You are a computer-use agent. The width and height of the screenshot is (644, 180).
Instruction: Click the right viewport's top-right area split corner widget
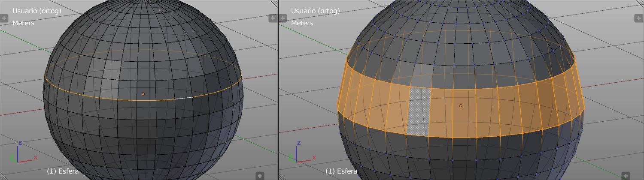640,3
